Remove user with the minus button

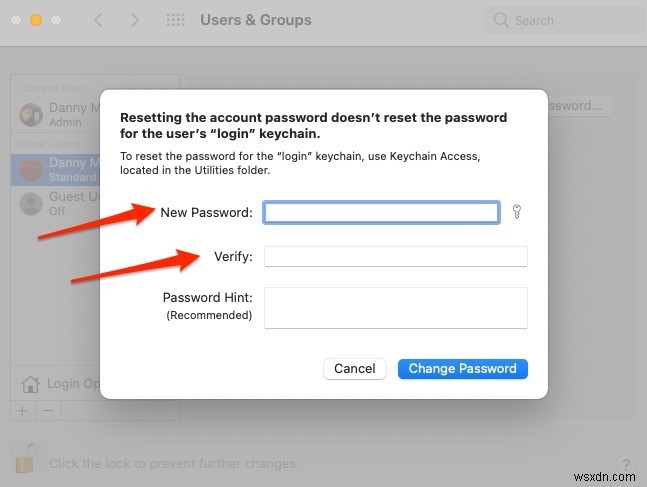(48, 411)
